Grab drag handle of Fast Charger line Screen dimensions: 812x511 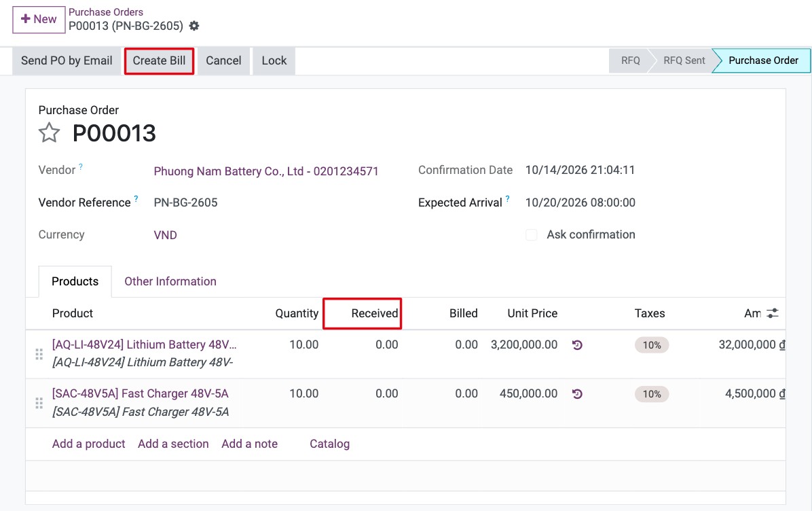click(x=39, y=403)
